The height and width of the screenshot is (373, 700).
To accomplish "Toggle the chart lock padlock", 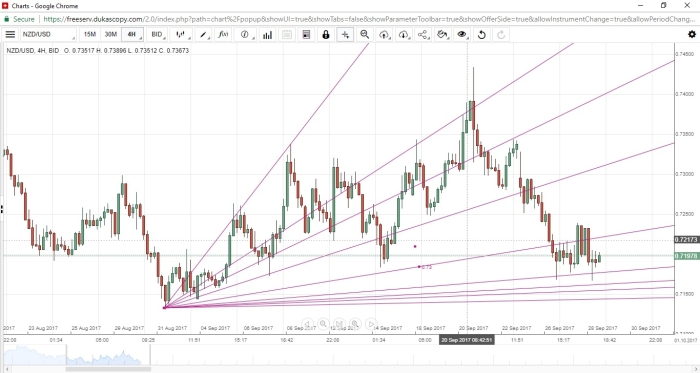I will pyautogui.click(x=325, y=35).
